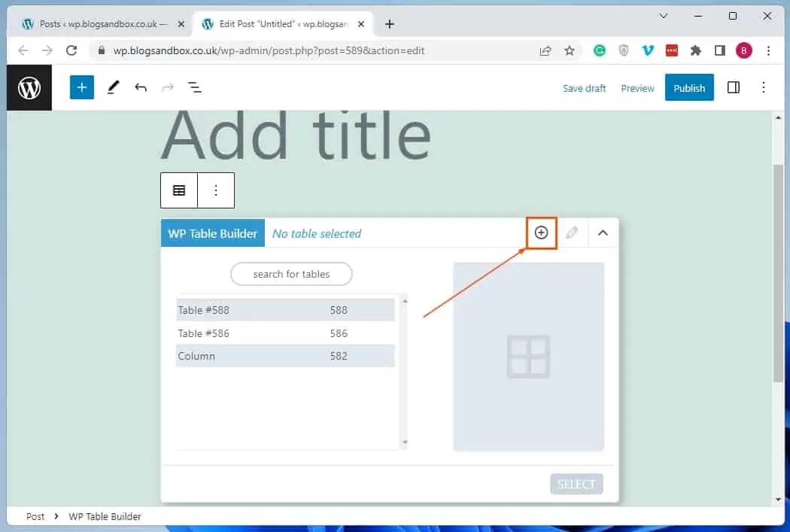Screen dimensions: 790x532
Task: Open the tab search dropdown arrow
Action: [x=664, y=16]
